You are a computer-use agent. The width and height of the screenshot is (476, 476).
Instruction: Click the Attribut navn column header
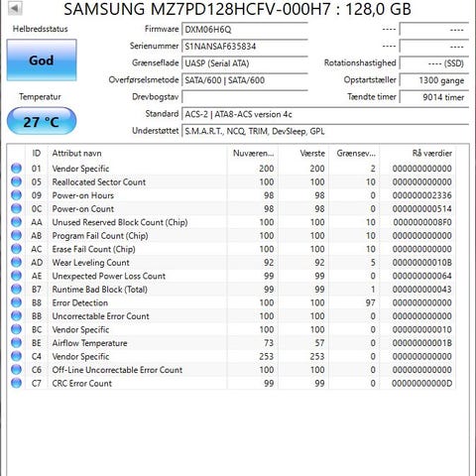(138, 153)
